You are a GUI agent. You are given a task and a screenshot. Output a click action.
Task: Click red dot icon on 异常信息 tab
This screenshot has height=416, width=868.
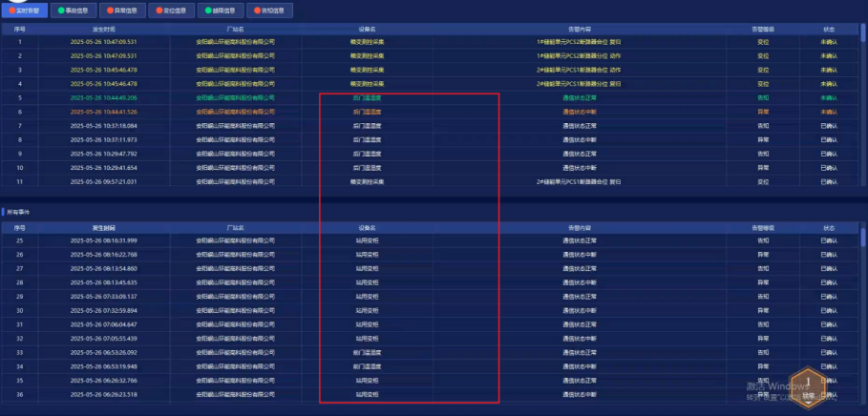110,10
